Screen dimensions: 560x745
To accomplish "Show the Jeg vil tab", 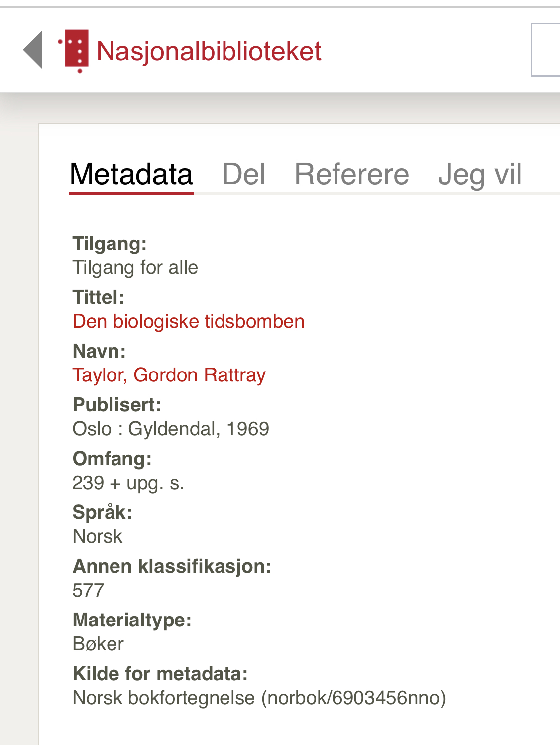I will pyautogui.click(x=480, y=175).
